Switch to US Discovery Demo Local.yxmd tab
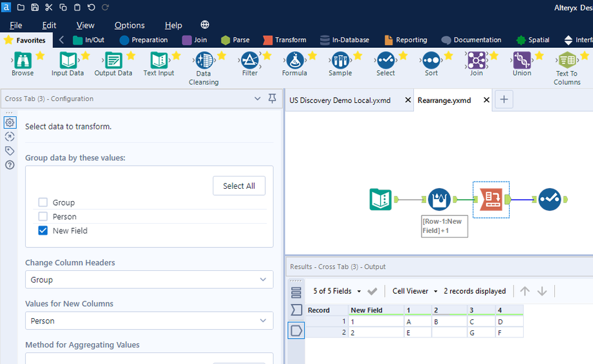The height and width of the screenshot is (364, 593). 340,100
